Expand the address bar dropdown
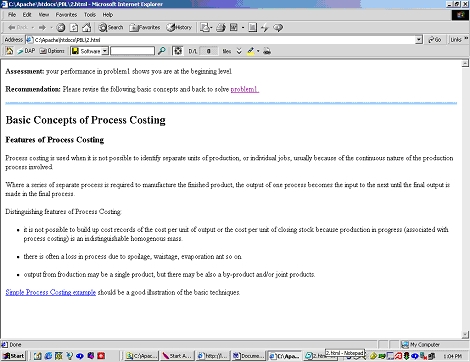 pos(419,40)
